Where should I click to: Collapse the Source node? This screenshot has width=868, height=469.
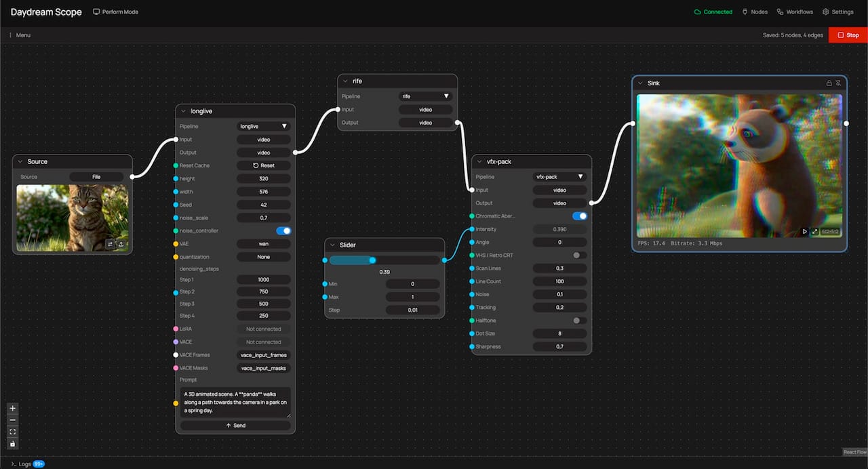click(x=20, y=162)
